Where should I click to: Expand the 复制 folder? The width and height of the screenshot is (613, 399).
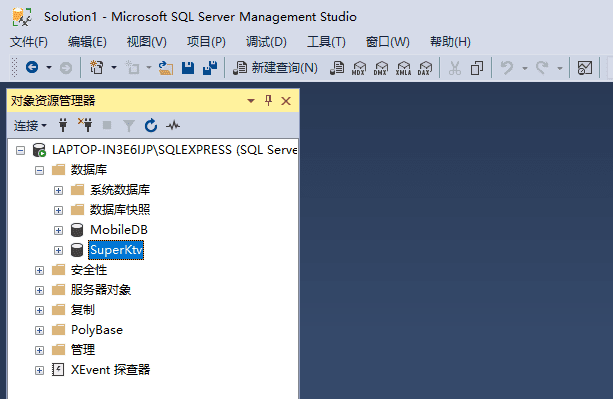[x=39, y=310]
